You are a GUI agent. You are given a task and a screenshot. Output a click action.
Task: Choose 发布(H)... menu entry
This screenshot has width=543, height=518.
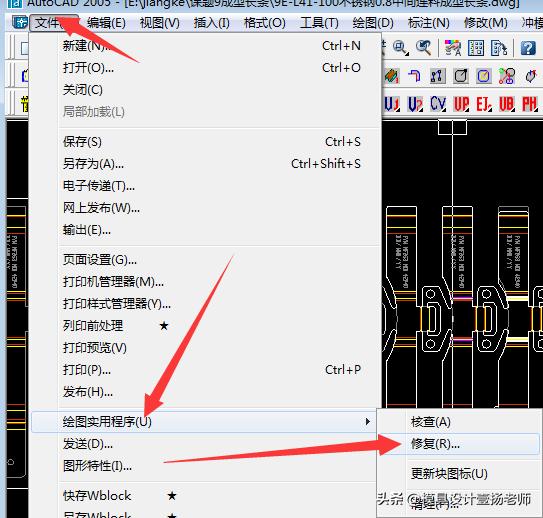coord(206,392)
